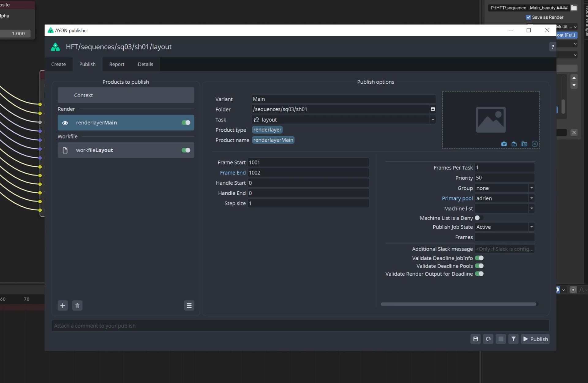588x383 pixels.
Task: Click the round record icon in background toolbar
Action: coord(573,290)
